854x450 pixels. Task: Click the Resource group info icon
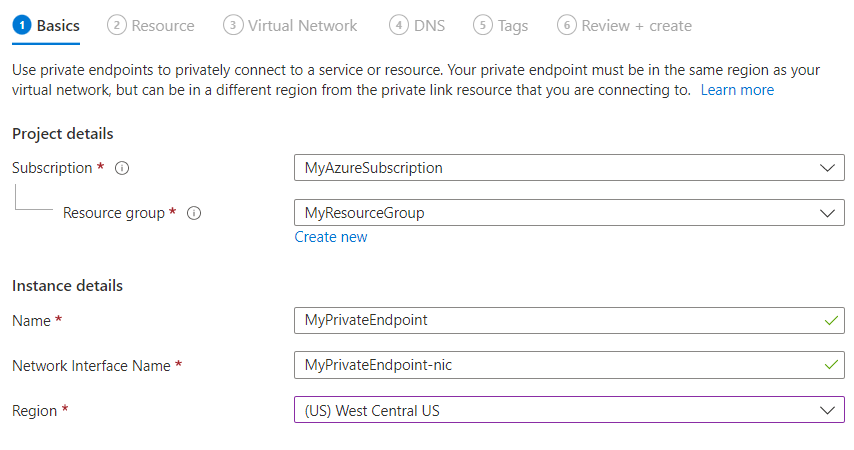194,213
